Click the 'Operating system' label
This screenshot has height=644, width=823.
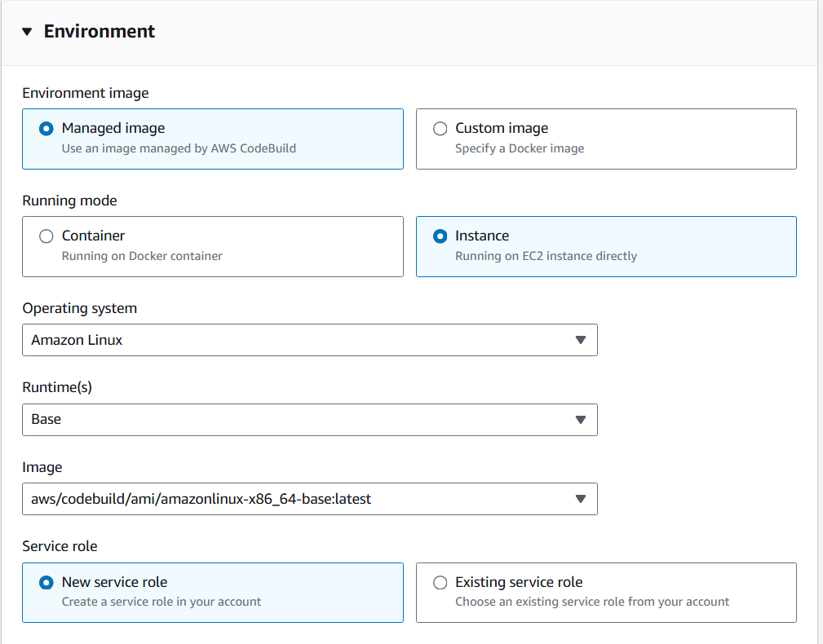coord(79,308)
